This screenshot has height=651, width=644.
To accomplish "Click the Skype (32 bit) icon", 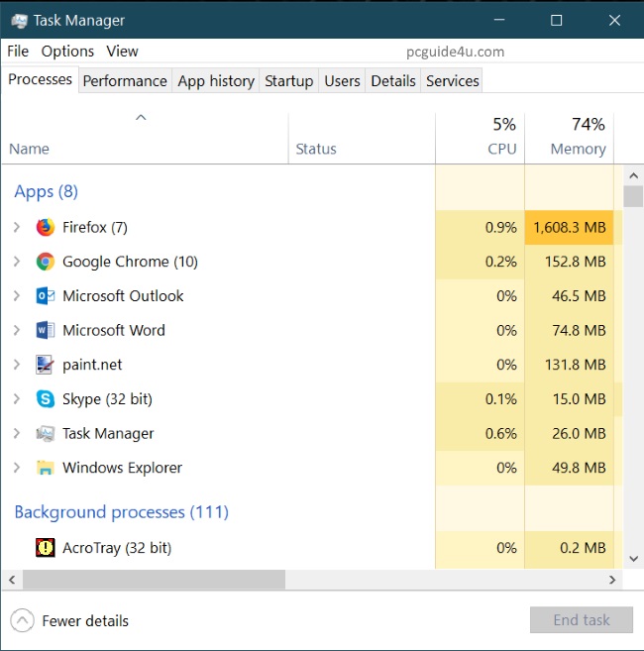I will click(x=45, y=399).
